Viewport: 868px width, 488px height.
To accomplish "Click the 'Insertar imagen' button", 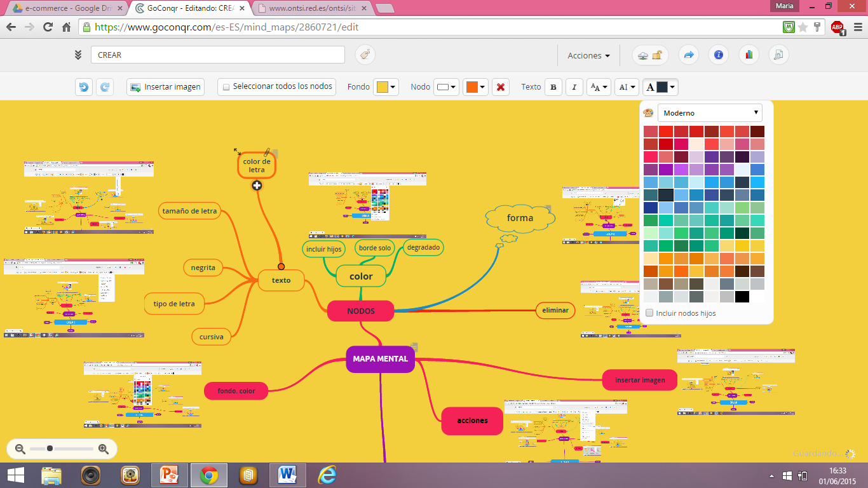I will [x=166, y=87].
